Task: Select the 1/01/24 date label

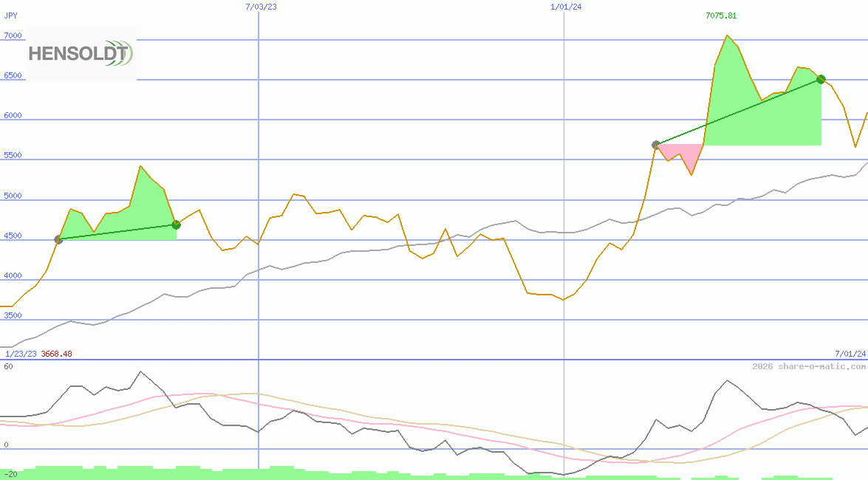Action: tap(566, 7)
